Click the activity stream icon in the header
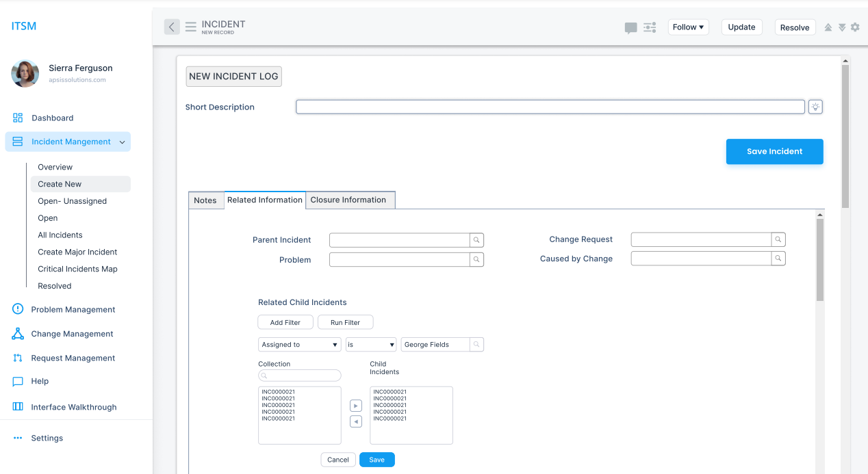This screenshot has width=868, height=474. click(x=649, y=27)
